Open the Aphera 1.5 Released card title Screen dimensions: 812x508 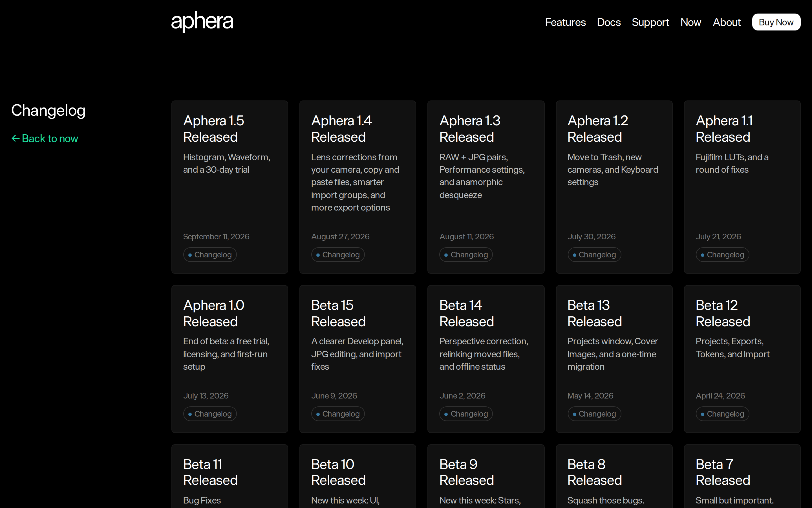[x=214, y=129]
